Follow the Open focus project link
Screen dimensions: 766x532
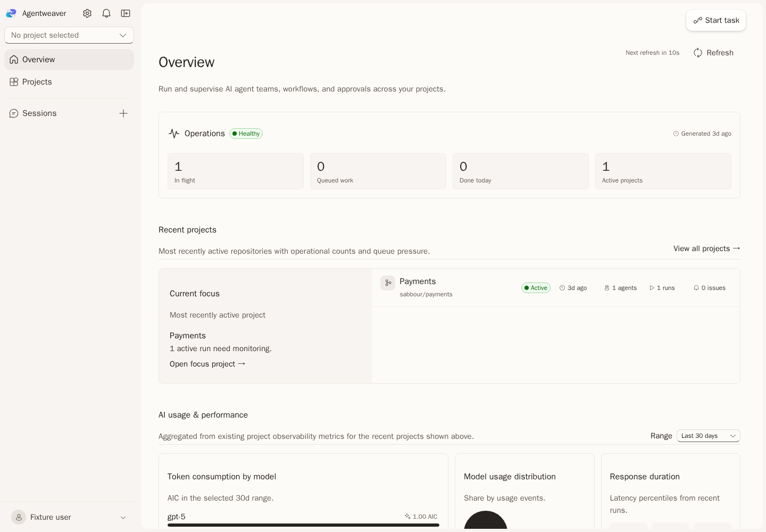(207, 364)
